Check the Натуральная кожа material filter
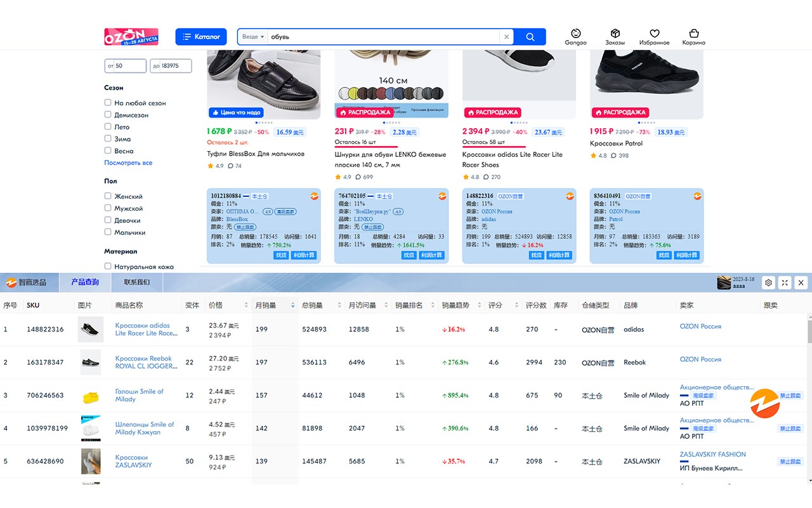This screenshot has width=812, height=508. tap(108, 266)
